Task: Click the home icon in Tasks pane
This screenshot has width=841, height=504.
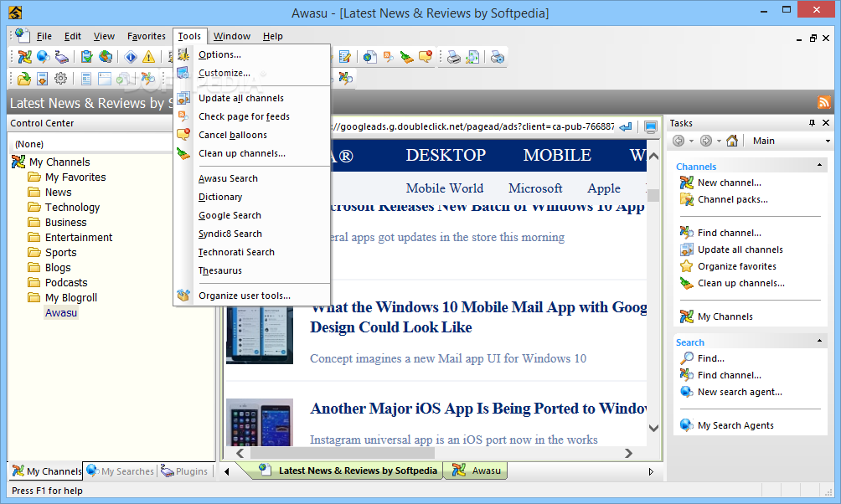Action: [x=731, y=141]
